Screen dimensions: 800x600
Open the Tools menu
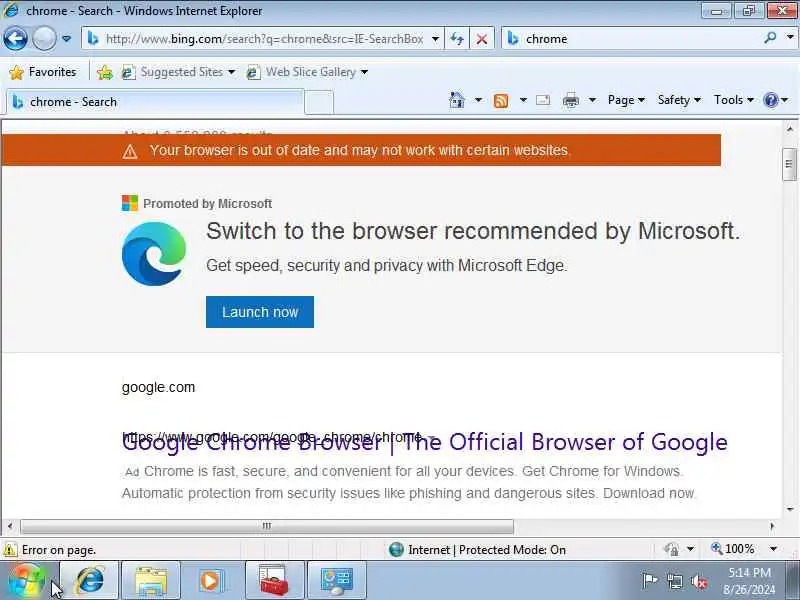733,100
